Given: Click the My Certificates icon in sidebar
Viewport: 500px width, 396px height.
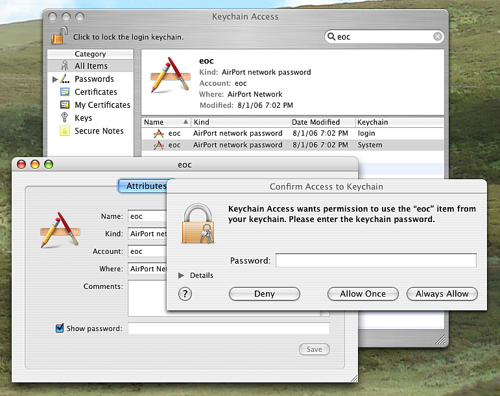Looking at the screenshot, I should (x=65, y=105).
